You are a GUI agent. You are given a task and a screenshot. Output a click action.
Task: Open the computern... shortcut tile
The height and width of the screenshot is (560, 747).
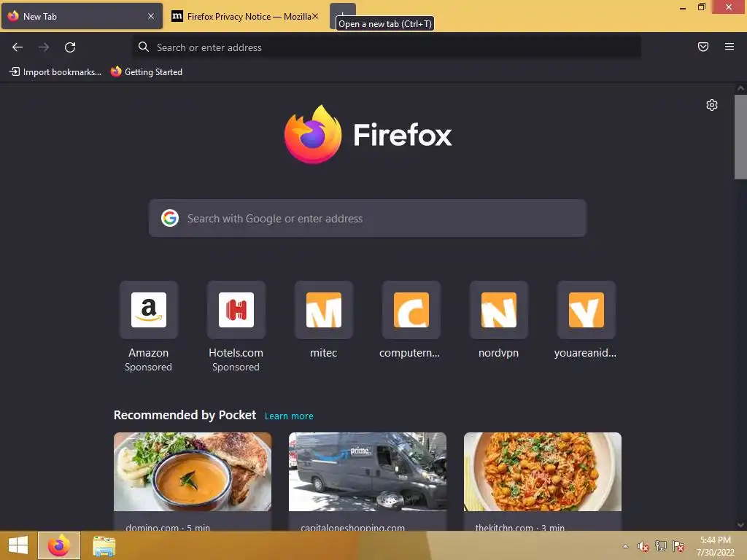point(411,310)
